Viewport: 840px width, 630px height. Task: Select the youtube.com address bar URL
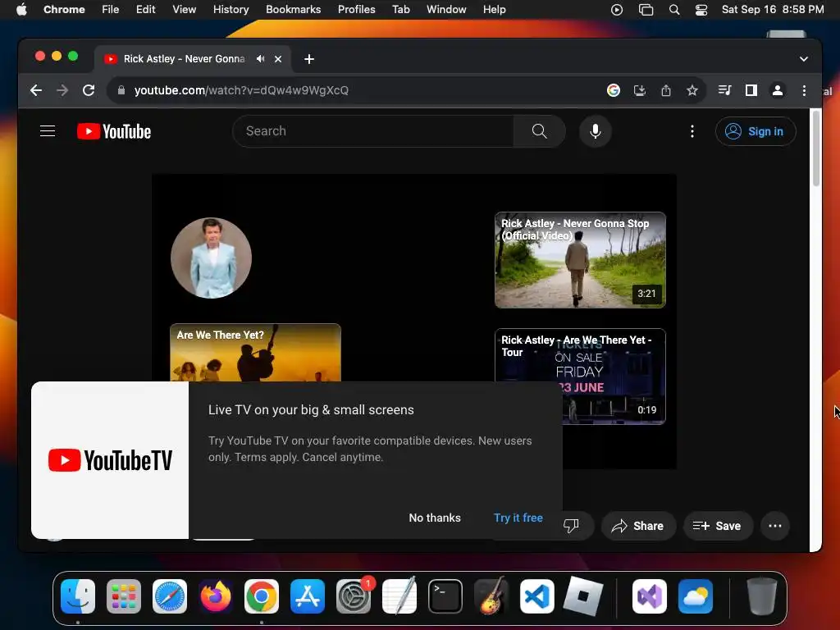click(242, 90)
